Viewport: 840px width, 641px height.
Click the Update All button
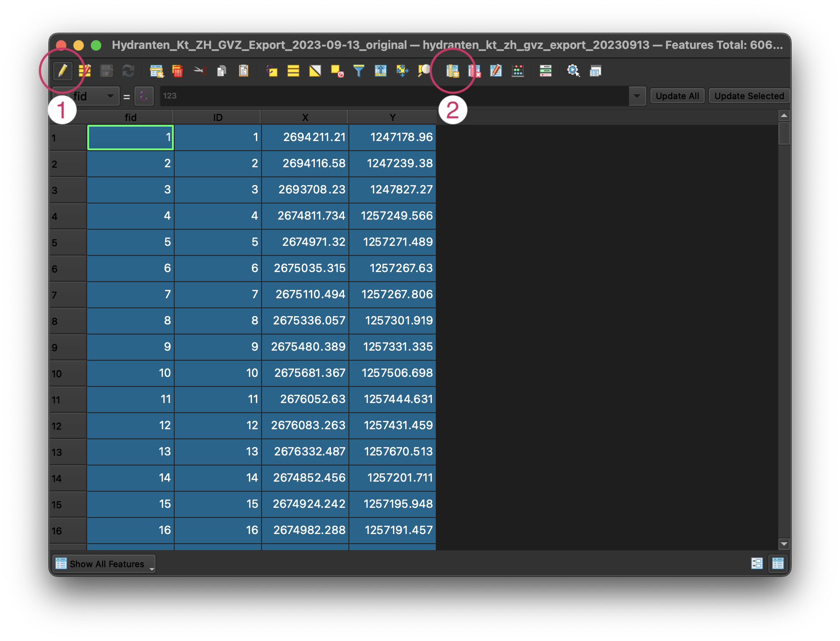(x=677, y=96)
